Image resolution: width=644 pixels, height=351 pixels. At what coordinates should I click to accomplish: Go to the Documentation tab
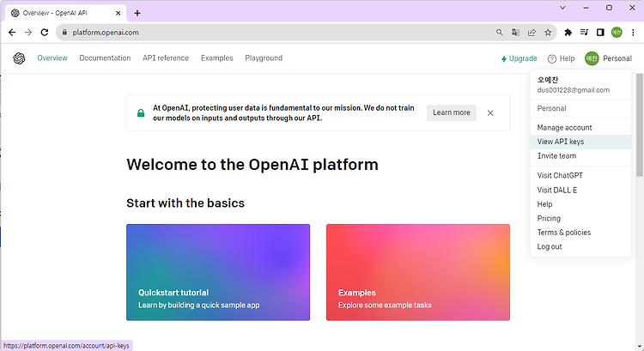pyautogui.click(x=105, y=57)
